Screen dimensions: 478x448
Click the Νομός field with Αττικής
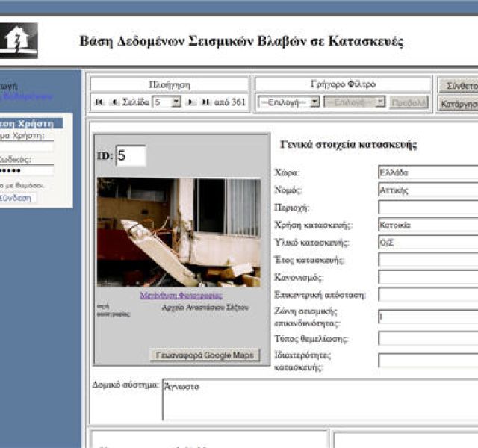(428, 190)
